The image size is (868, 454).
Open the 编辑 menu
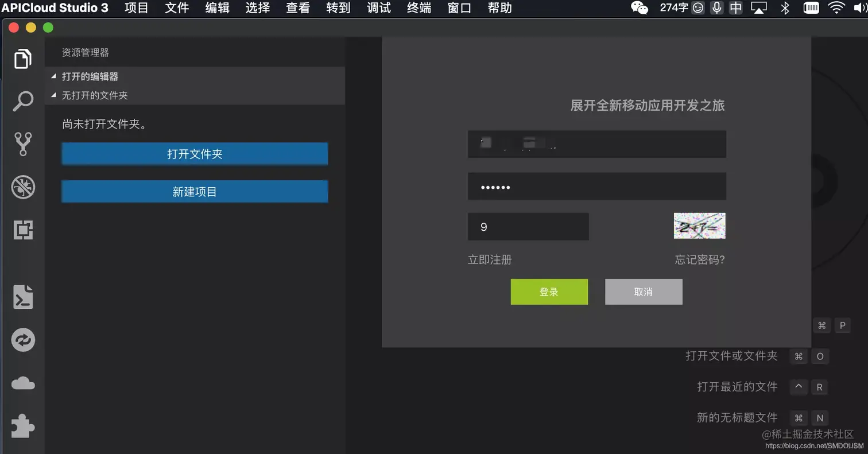(217, 8)
